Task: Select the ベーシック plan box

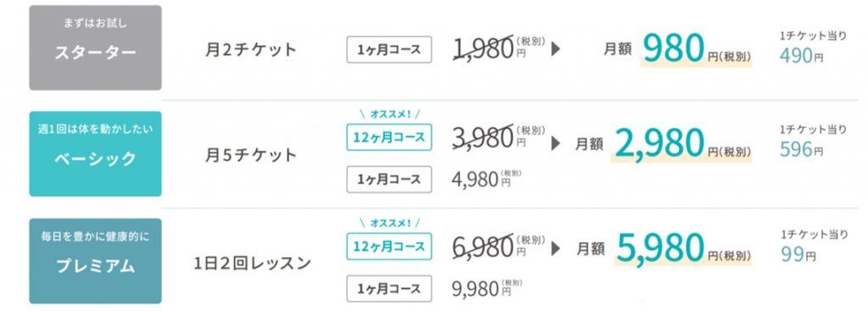Action: [x=95, y=154]
